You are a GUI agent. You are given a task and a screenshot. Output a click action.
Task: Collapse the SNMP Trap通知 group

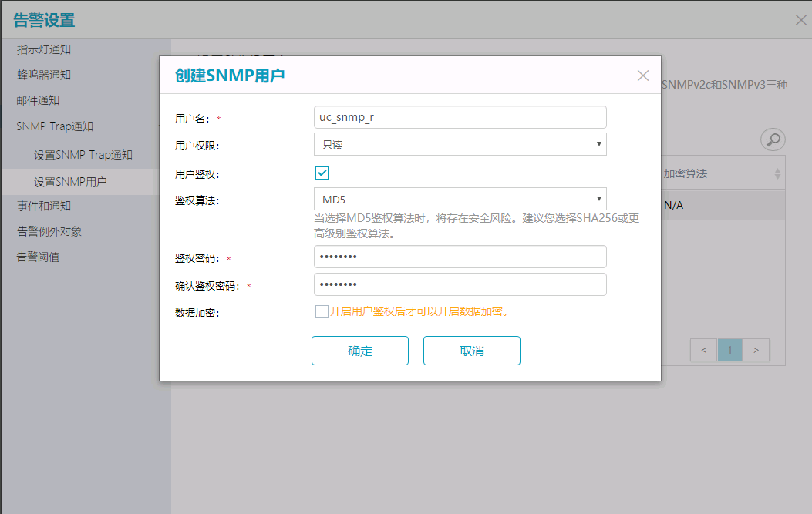(55, 126)
